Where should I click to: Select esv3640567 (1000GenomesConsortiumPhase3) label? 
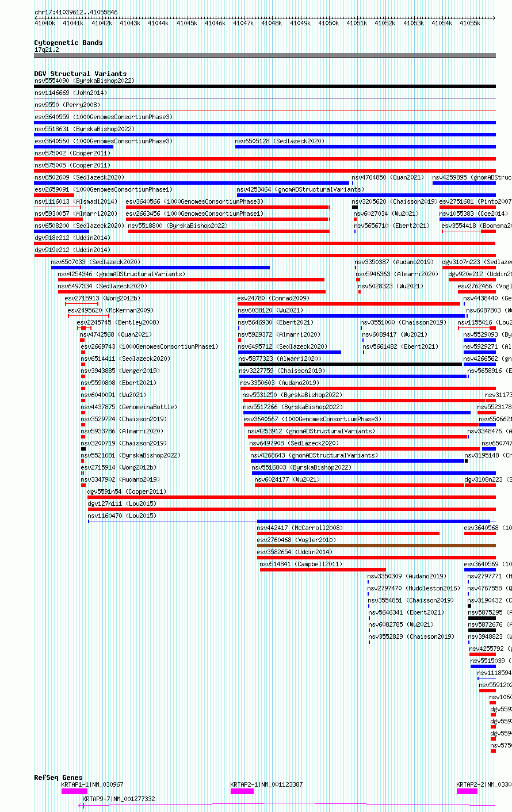312,419
